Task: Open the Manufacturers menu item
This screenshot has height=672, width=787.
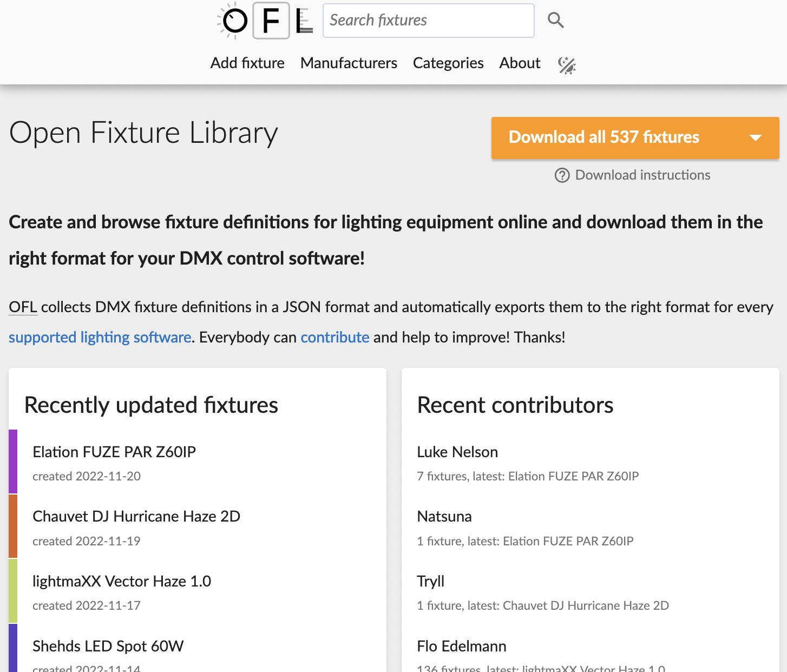Action: tap(349, 63)
